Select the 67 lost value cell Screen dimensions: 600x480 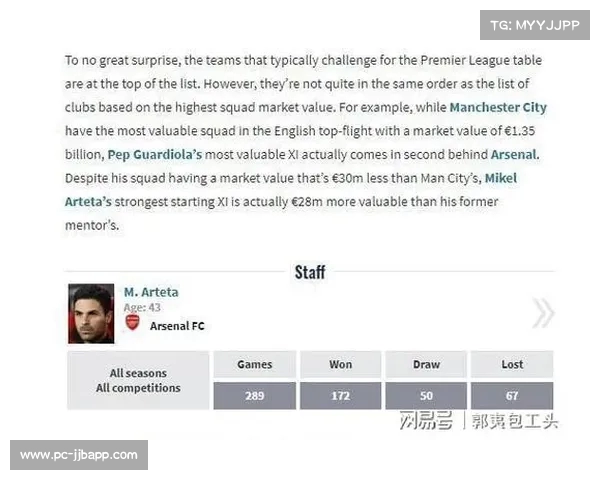pos(512,396)
